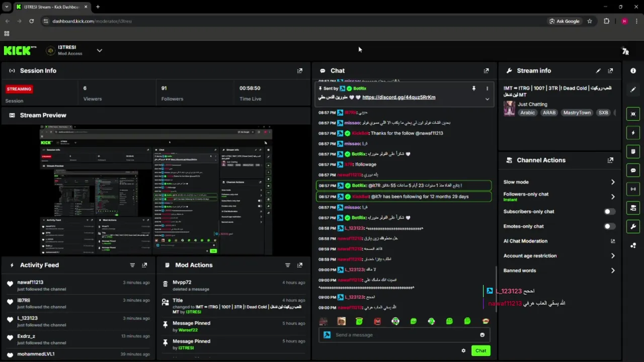Click the Arabic stream tag
Viewport: 644px width, 362px height.
(x=527, y=113)
